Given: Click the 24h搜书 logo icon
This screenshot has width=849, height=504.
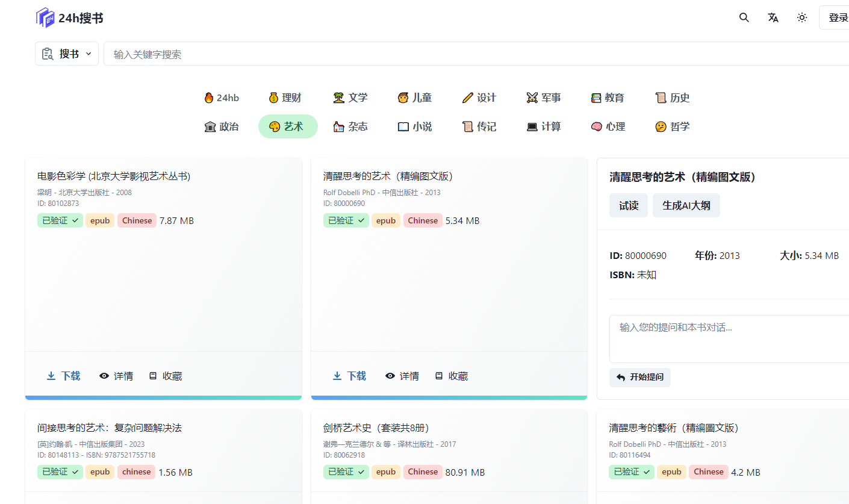Looking at the screenshot, I should point(45,18).
